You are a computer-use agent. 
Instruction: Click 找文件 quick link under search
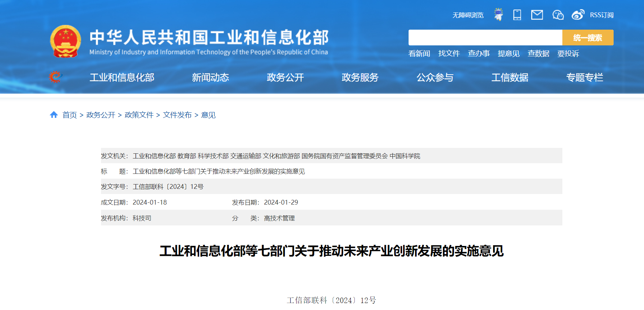(449, 53)
